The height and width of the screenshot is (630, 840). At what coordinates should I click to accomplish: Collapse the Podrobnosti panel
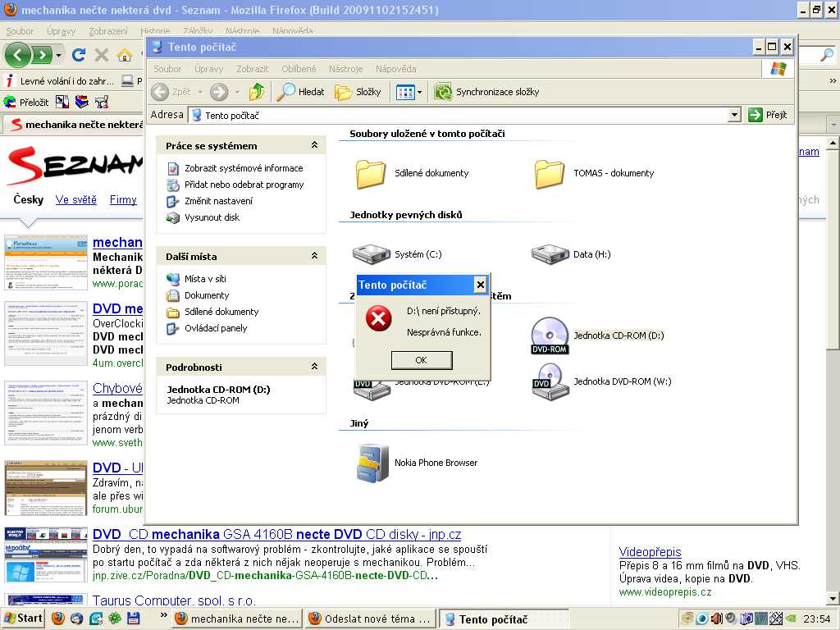pyautogui.click(x=314, y=367)
